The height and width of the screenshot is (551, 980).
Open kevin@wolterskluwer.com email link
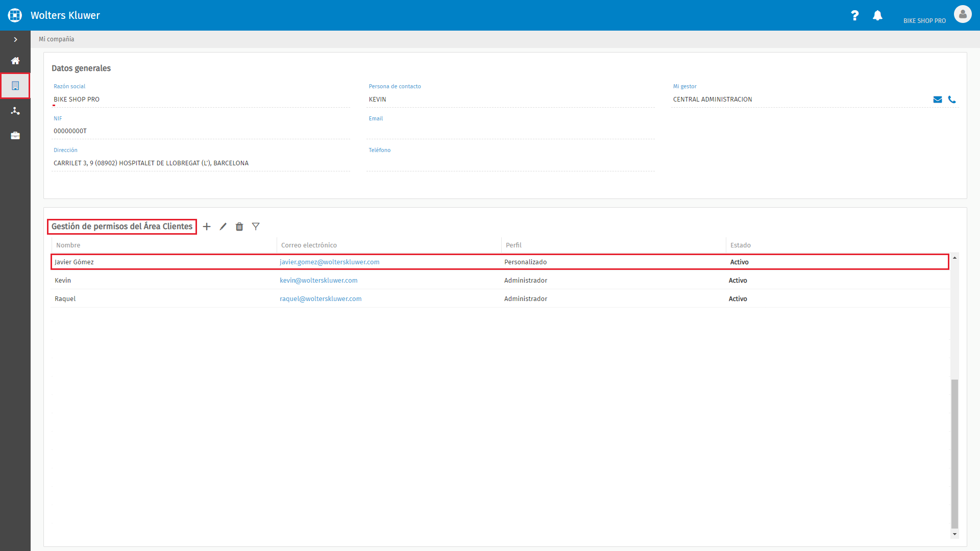coord(318,281)
